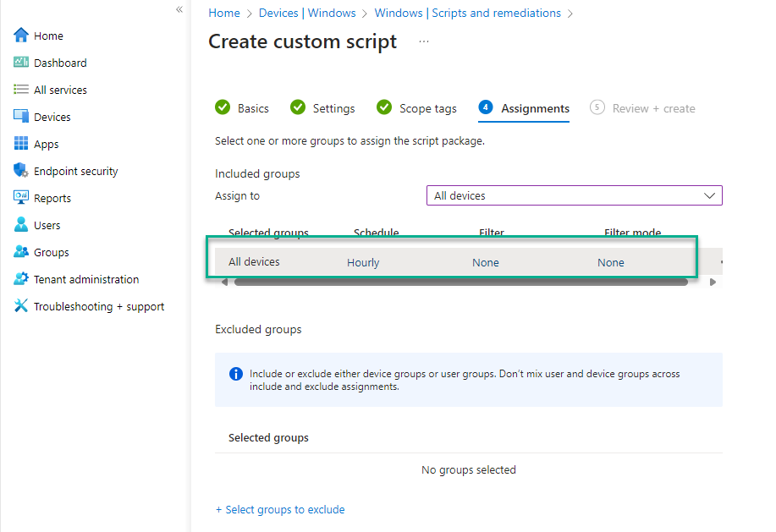Go to the Settings step tab
776x532 pixels.
tap(322, 108)
